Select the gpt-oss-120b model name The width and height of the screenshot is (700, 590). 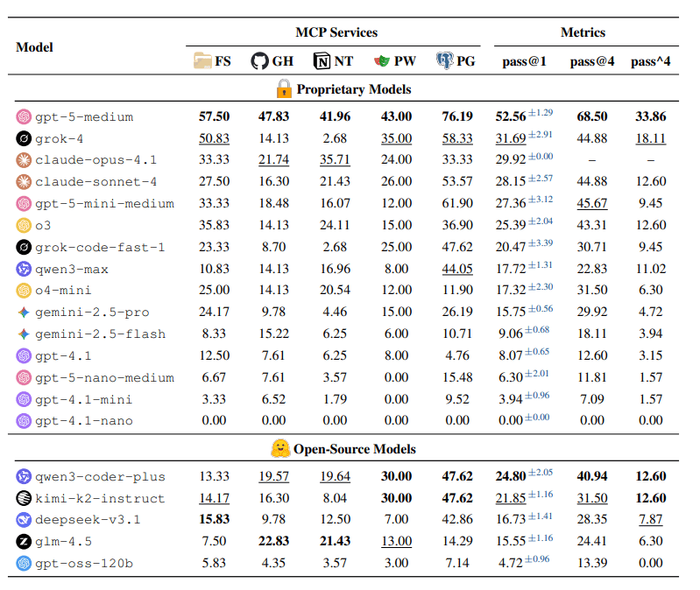click(x=84, y=564)
